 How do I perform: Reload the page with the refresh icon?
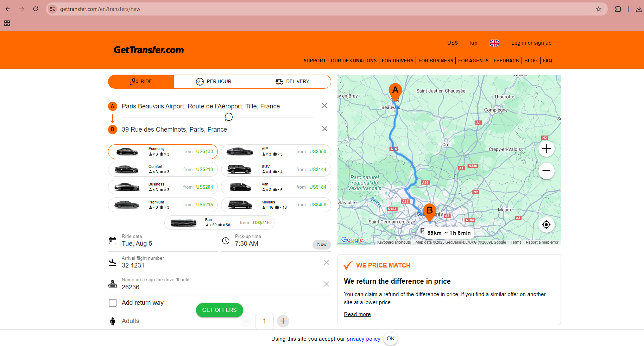36,9
